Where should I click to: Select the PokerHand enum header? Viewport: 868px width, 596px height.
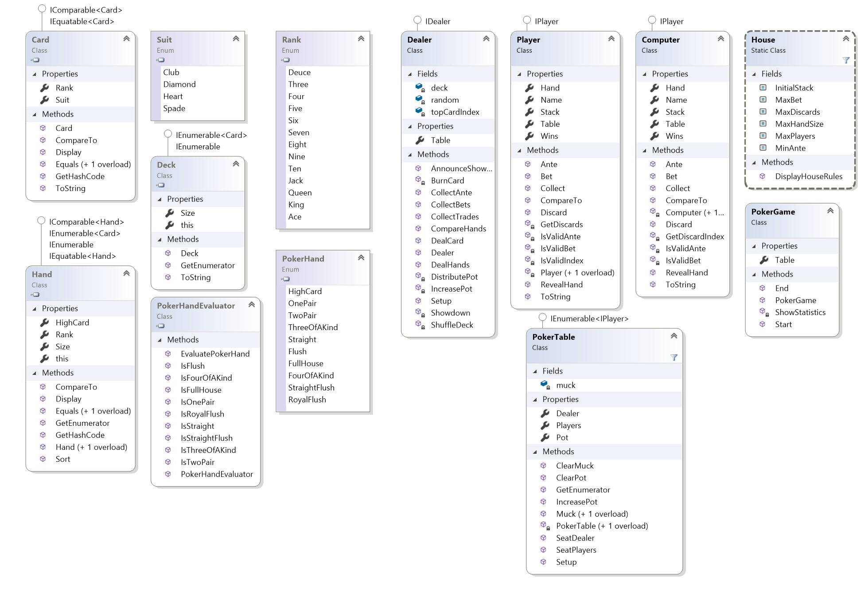[304, 259]
